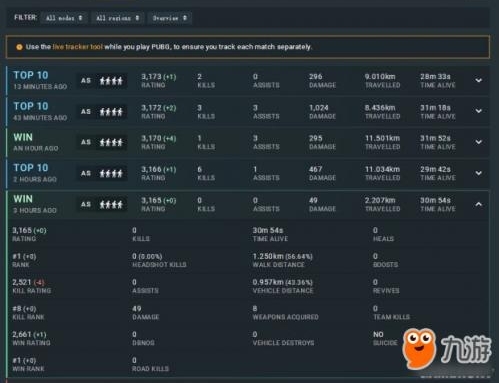Expand the an hour ago WIN row
Image resolution: width=499 pixels, height=383 pixels.
tap(478, 142)
